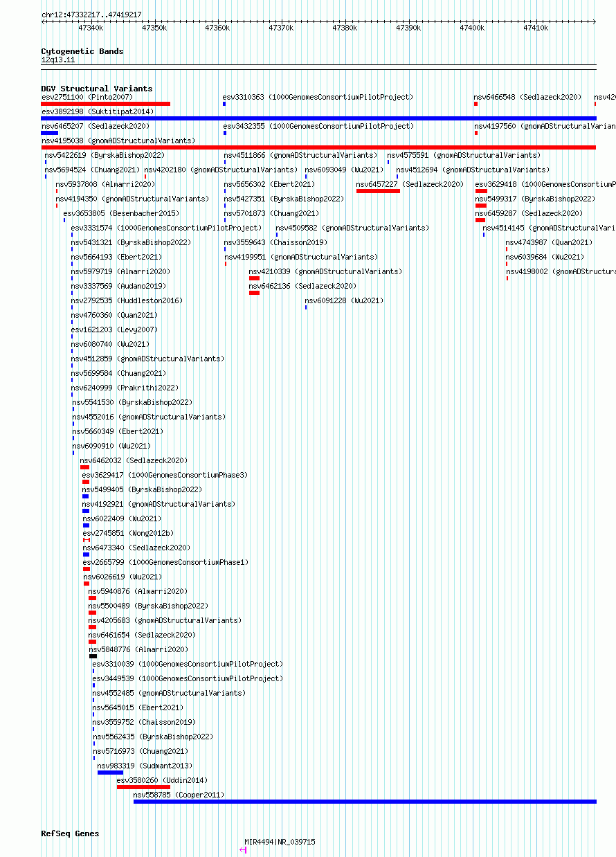Click esv3337569 (Audano2019) label
This screenshot has height=857, width=616.
pos(118,286)
